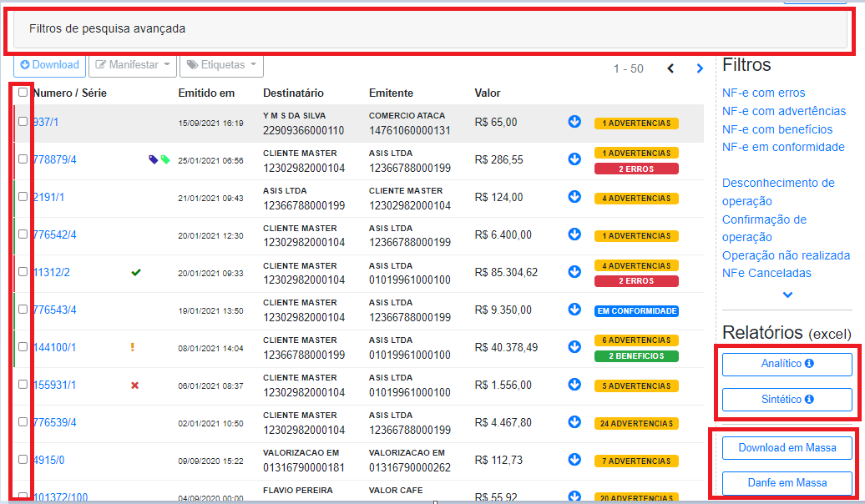Click the Valor column header

[487, 93]
